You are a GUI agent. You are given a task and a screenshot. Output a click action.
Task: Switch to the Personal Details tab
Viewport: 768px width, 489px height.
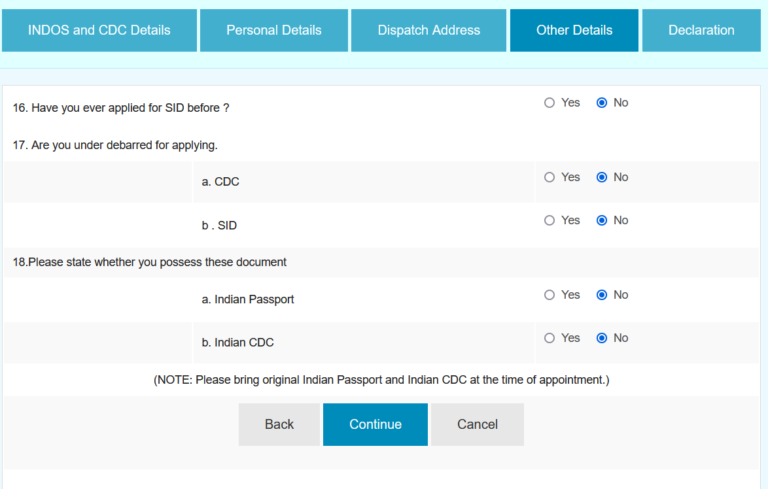tap(274, 30)
